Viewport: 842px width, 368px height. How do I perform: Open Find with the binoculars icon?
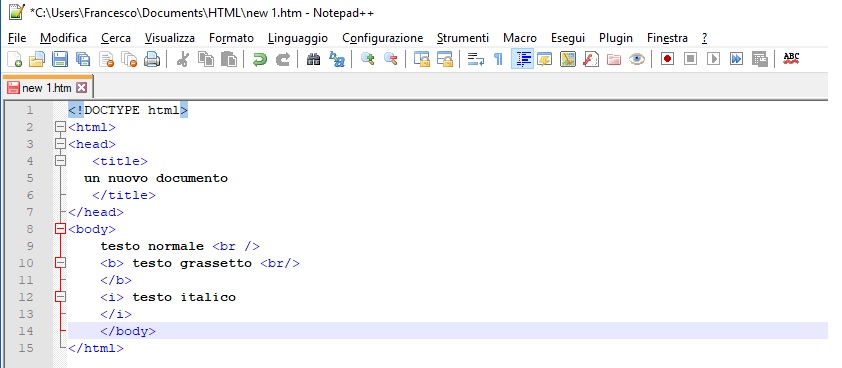coord(314,59)
